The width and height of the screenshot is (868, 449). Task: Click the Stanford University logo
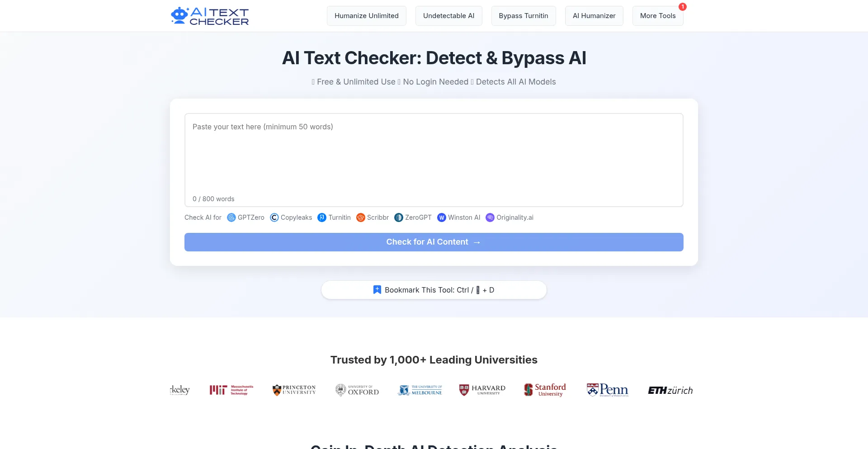(545, 390)
